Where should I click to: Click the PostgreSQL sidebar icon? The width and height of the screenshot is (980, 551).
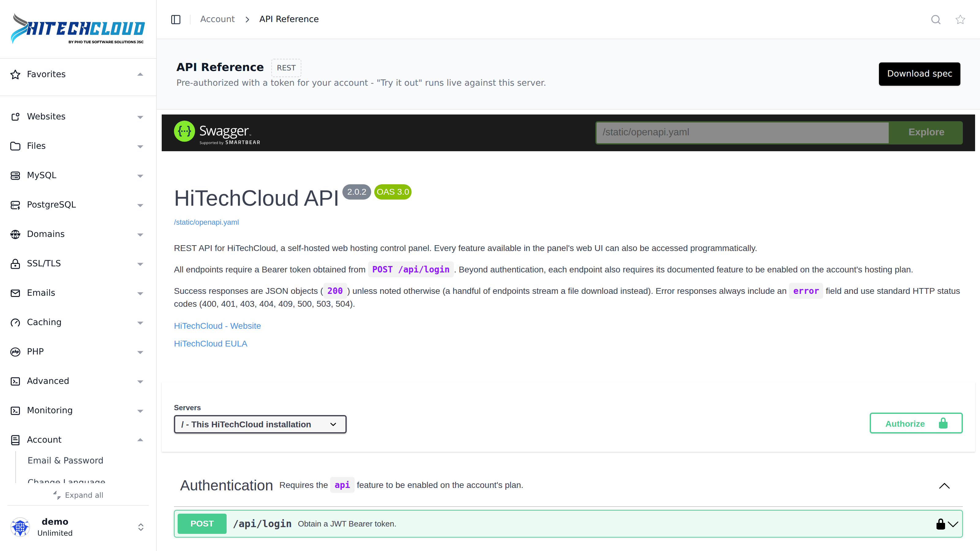[15, 205]
